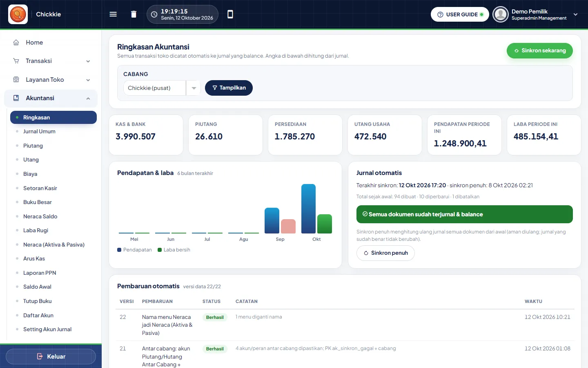Expand the Layanan Toko menu chevron
Image resolution: width=588 pixels, height=368 pixels.
(x=88, y=80)
